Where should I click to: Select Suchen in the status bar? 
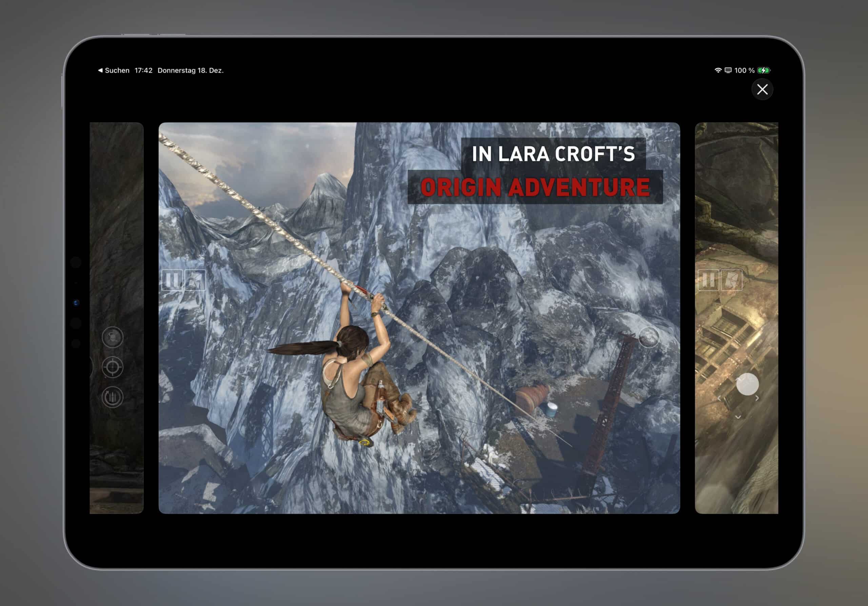[x=115, y=70]
